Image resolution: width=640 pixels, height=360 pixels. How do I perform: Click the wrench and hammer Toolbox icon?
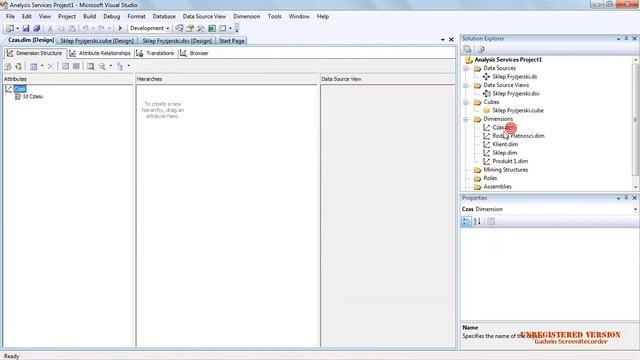coord(200,28)
